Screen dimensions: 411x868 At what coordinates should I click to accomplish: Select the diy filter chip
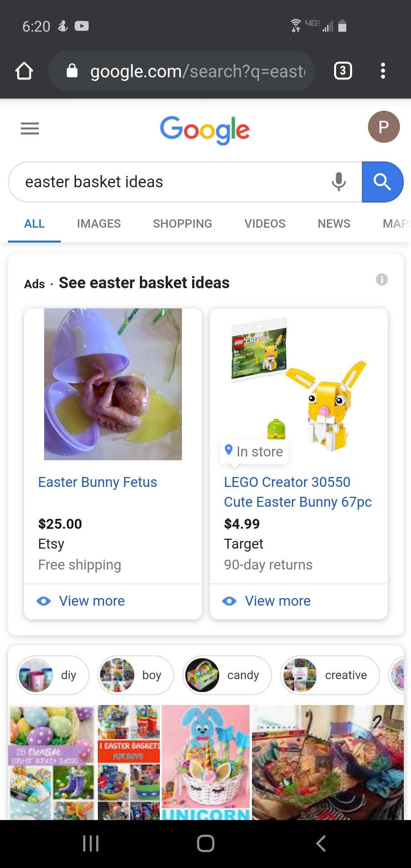[x=53, y=675]
